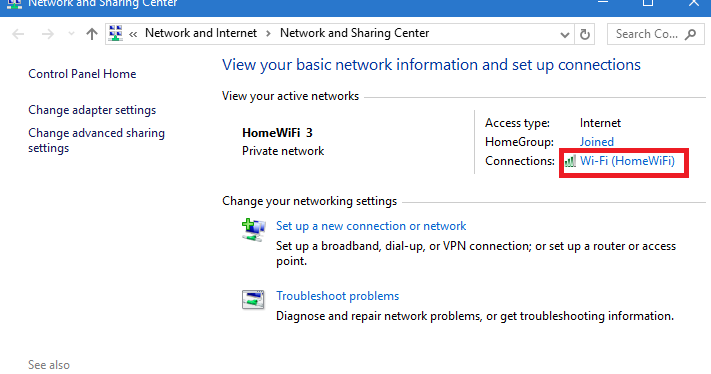Click the Wi-Fi signal bars icon

(x=570, y=161)
